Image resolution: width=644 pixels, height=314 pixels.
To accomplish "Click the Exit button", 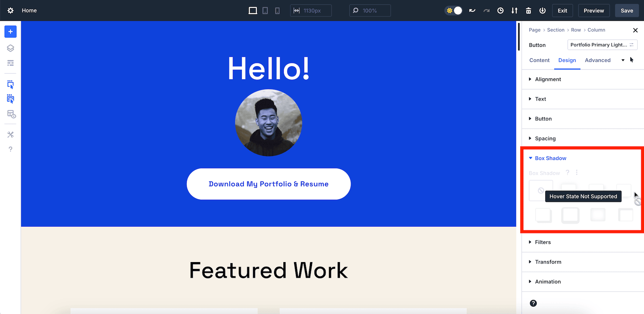I will coord(562,10).
